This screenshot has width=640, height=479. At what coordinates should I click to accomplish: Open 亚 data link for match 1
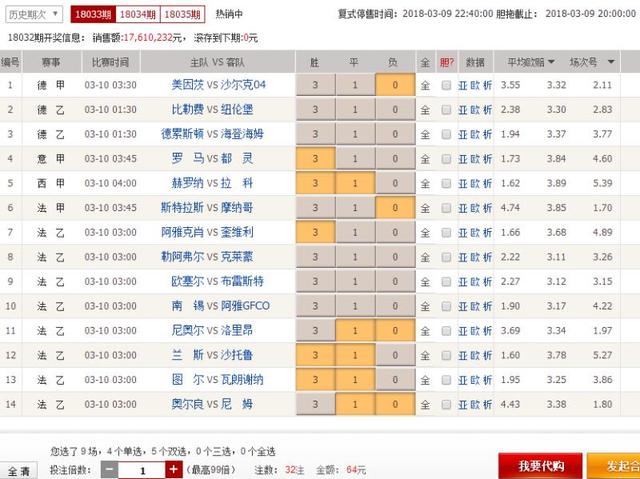point(463,85)
